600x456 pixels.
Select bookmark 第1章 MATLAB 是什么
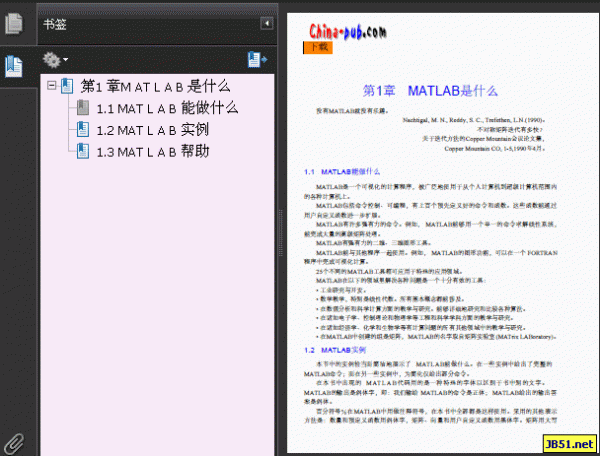point(155,86)
